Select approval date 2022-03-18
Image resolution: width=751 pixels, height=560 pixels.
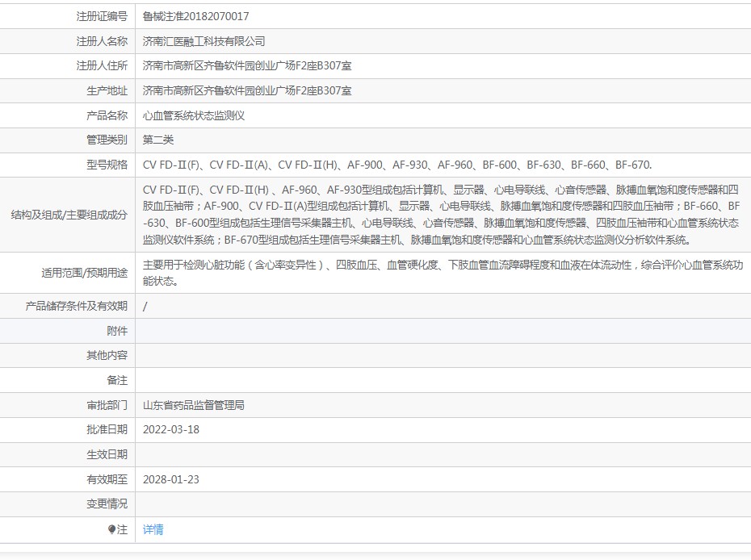171,429
